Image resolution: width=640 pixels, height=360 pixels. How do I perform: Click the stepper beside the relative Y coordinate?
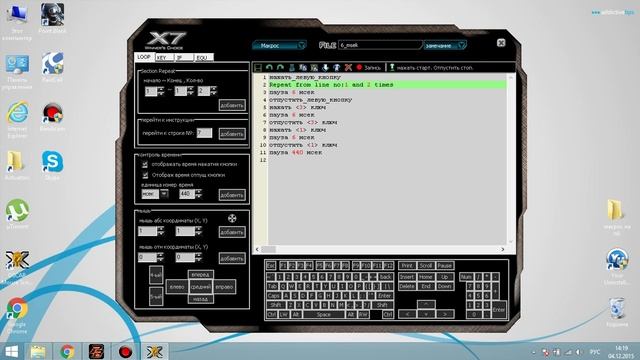pos(198,257)
